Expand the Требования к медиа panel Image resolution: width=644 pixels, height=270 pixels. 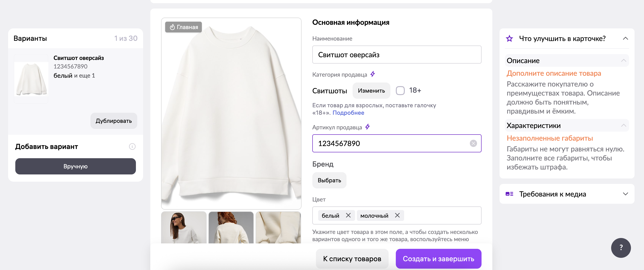tap(625, 194)
